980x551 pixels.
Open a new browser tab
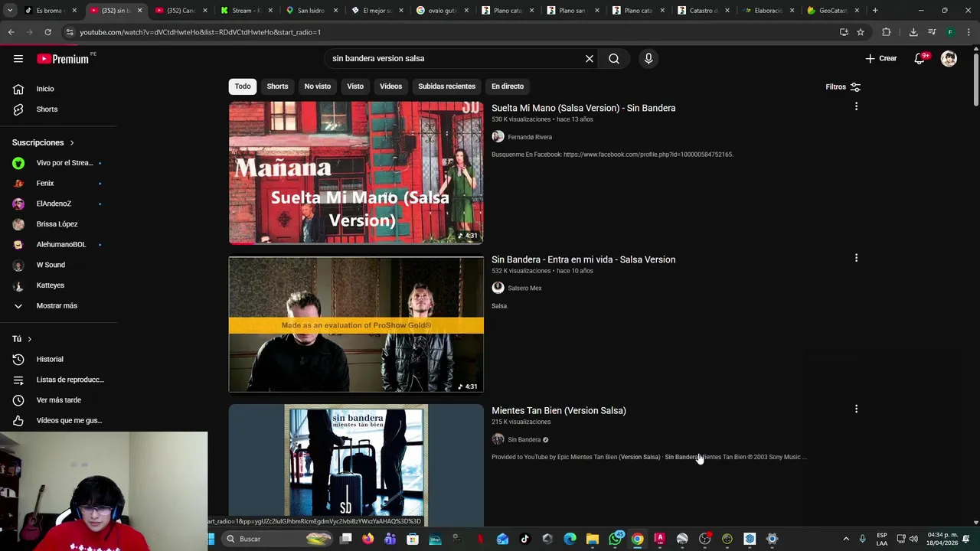[x=875, y=11]
